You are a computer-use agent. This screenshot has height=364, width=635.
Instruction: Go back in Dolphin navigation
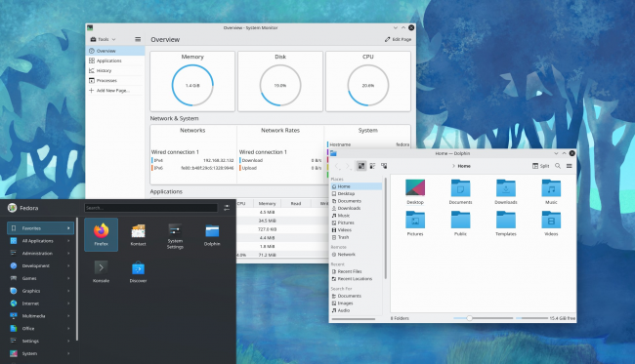337,166
